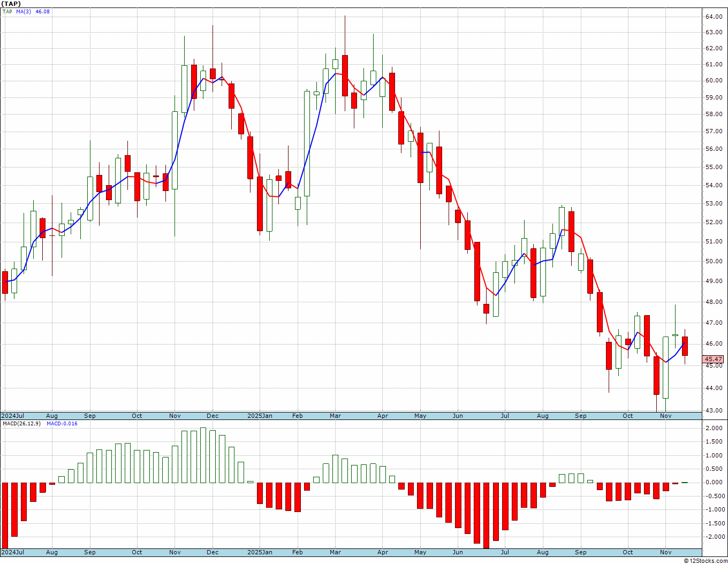The image size is (728, 565).
Task: Select the TAP legend label beside MA(3)
Action: (x=7, y=11)
